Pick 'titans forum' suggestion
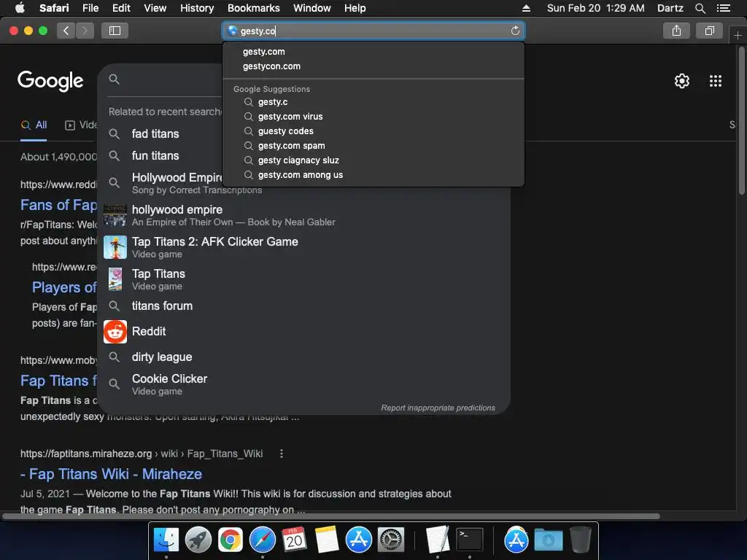Screen dimensions: 747x560 click(304, 306)
